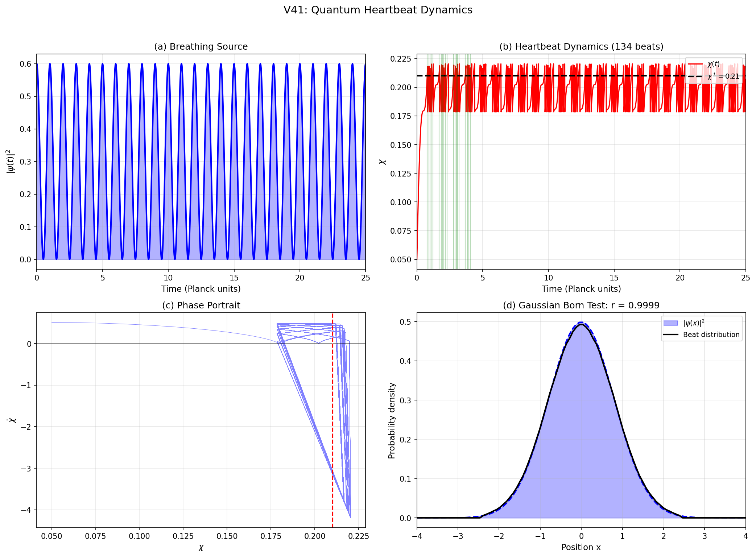Screen dimensions: 756x557
Task: Click the '(a) Breathing Source' subplot title
Action: tap(201, 47)
